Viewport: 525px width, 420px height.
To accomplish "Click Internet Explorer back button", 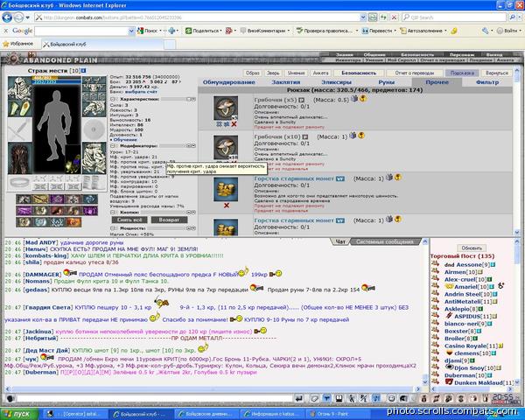I will [7, 17].
